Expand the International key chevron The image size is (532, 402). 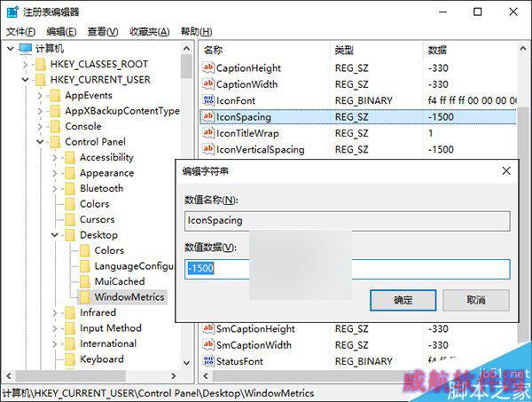[55, 343]
